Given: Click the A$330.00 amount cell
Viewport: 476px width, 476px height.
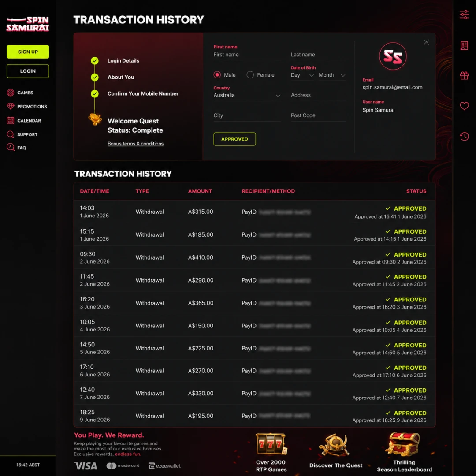Looking at the screenshot, I should 201,394.
